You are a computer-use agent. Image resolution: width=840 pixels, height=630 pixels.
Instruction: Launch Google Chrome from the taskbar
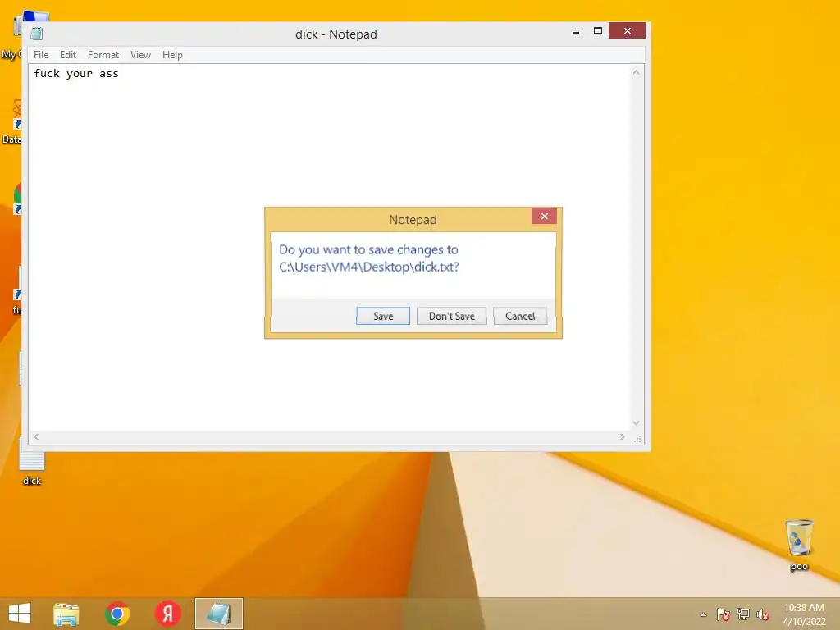117,614
